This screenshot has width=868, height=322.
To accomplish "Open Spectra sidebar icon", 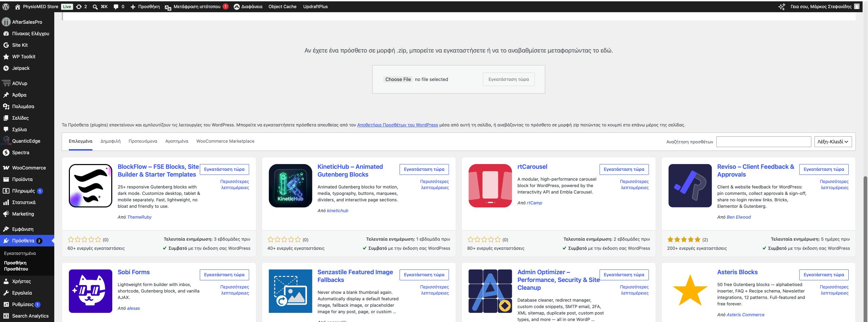I will (x=6, y=153).
